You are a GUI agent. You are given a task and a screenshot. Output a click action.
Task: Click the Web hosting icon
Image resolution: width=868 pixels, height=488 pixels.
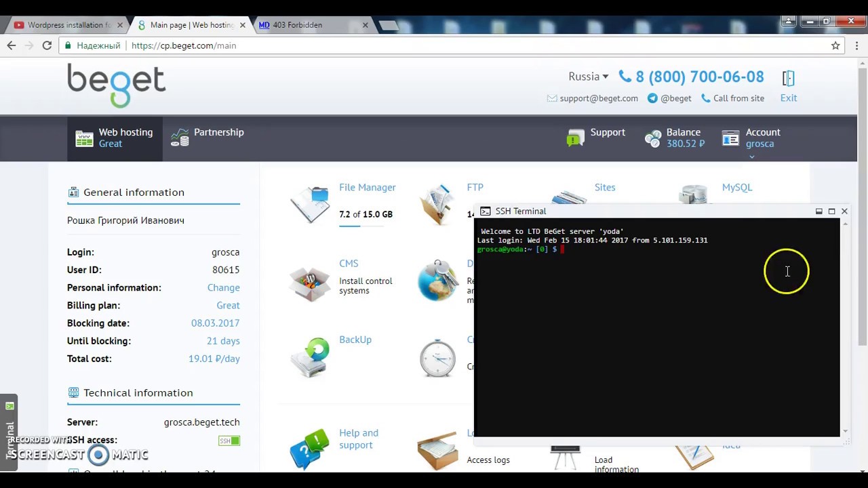pos(84,138)
